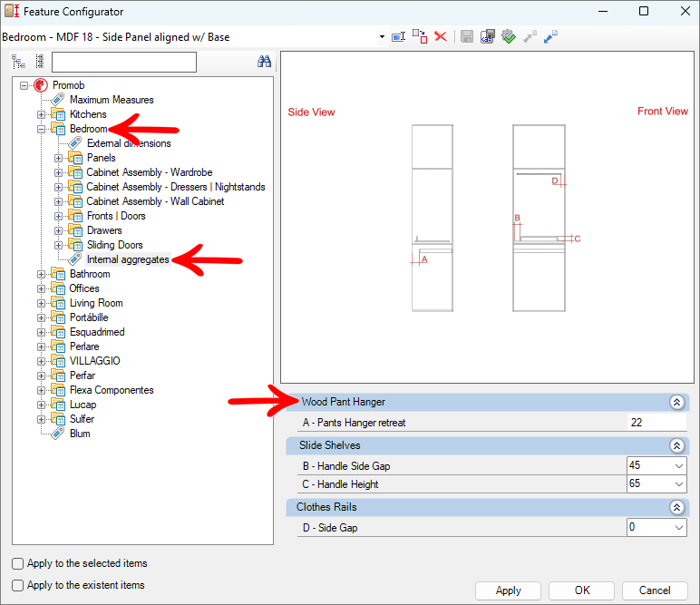Click the Drawers folder icon

(x=75, y=230)
